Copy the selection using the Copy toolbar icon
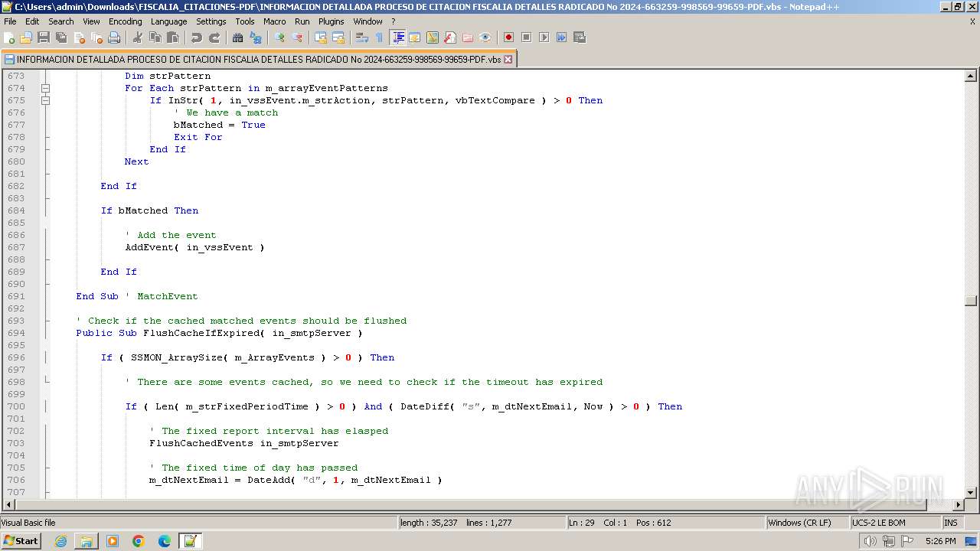980x551 pixels. (155, 37)
